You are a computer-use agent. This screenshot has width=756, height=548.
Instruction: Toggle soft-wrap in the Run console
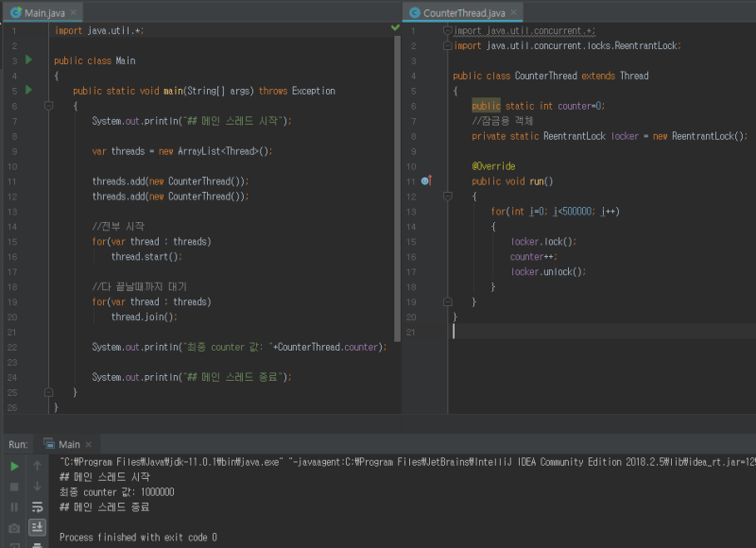(x=38, y=507)
